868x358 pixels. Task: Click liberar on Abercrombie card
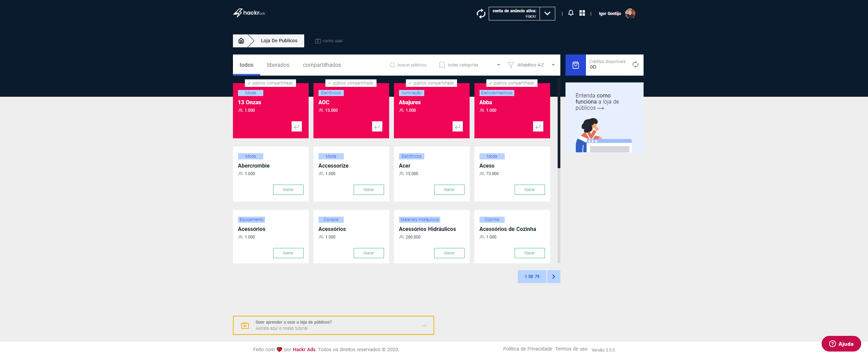point(288,190)
